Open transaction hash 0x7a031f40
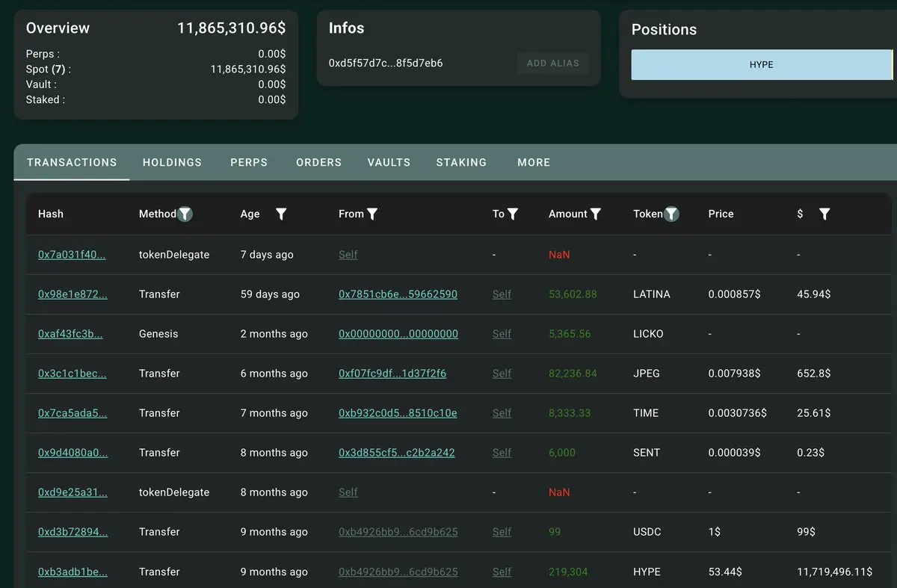Screen dimensions: 897x588 coord(72,255)
